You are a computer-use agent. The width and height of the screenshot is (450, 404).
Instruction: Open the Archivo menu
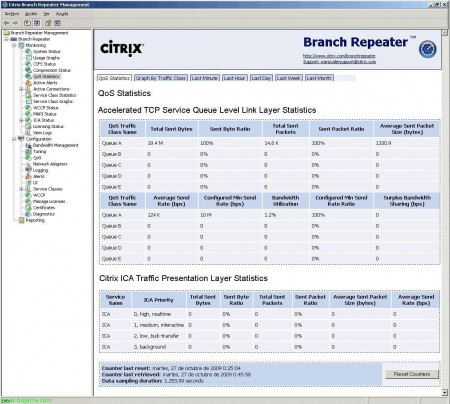click(12, 14)
